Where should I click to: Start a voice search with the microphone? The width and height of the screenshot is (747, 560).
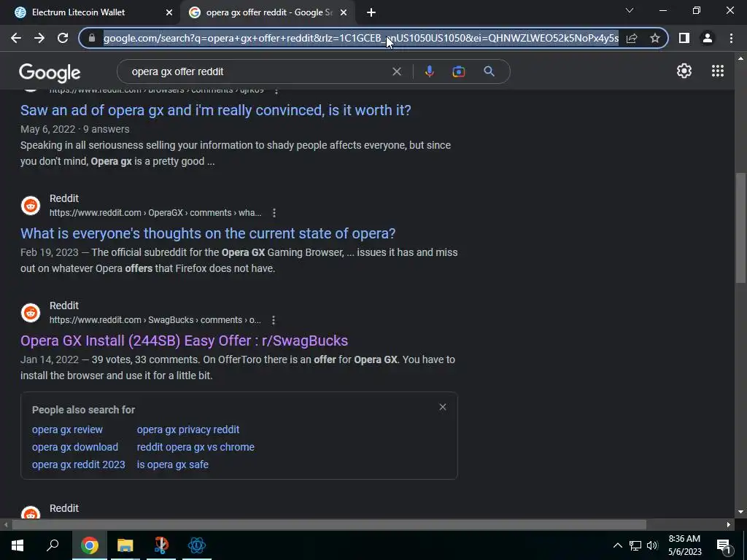click(429, 71)
